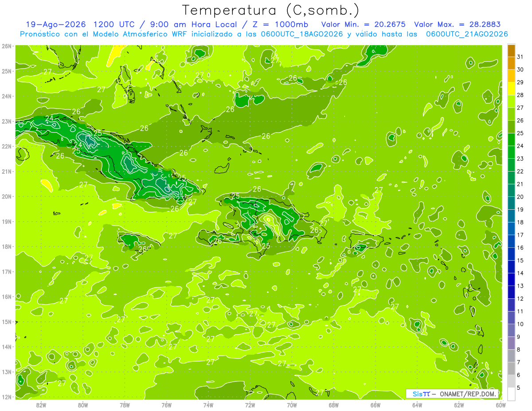The height and width of the screenshot is (411, 532).
Task: Click longitude axis label "60W"
Action: coord(501,405)
